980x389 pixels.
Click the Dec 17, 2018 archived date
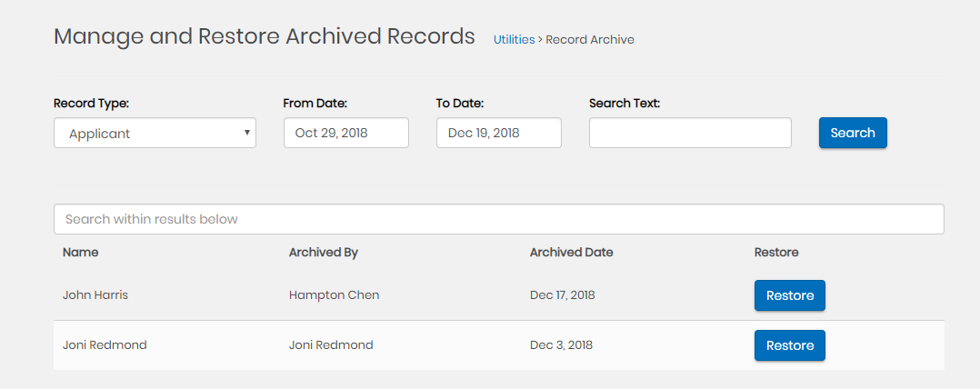[x=563, y=295]
